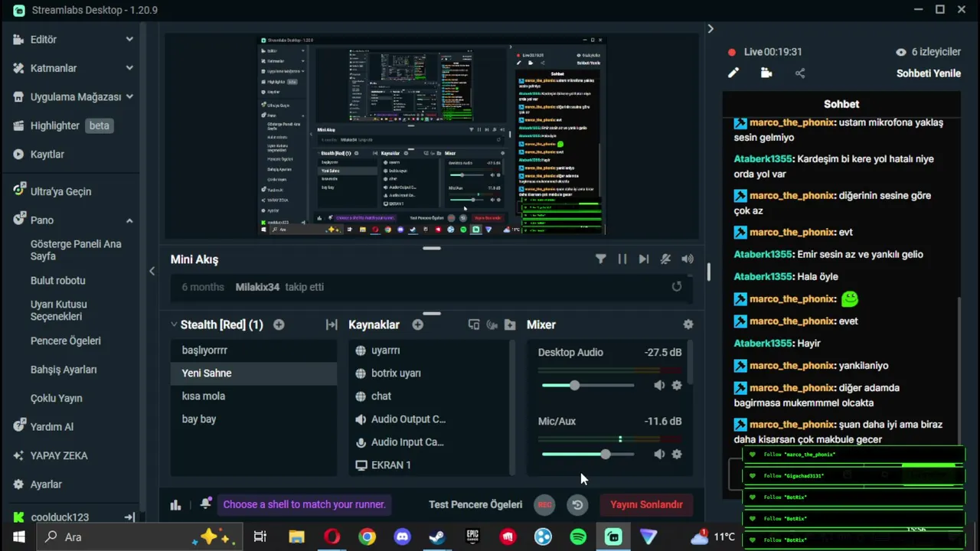Click Test Pencere Öğeleri button
This screenshot has width=980, height=551.
tap(475, 504)
